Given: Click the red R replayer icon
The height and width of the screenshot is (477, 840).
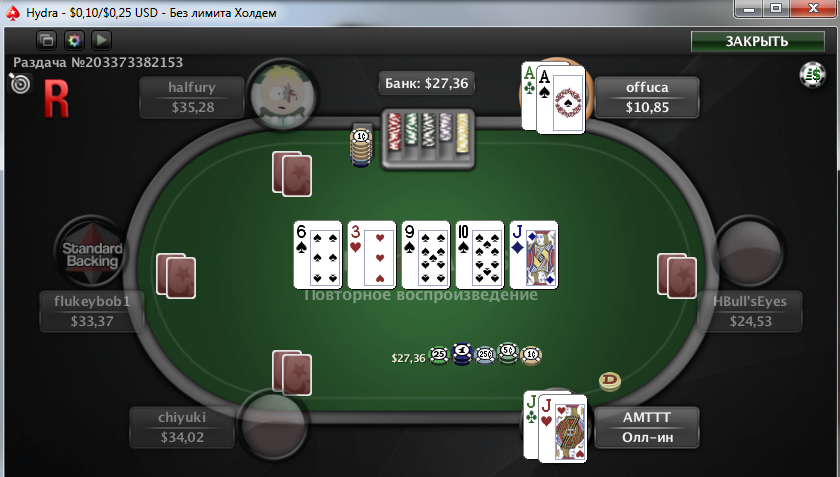Looking at the screenshot, I should click(56, 99).
